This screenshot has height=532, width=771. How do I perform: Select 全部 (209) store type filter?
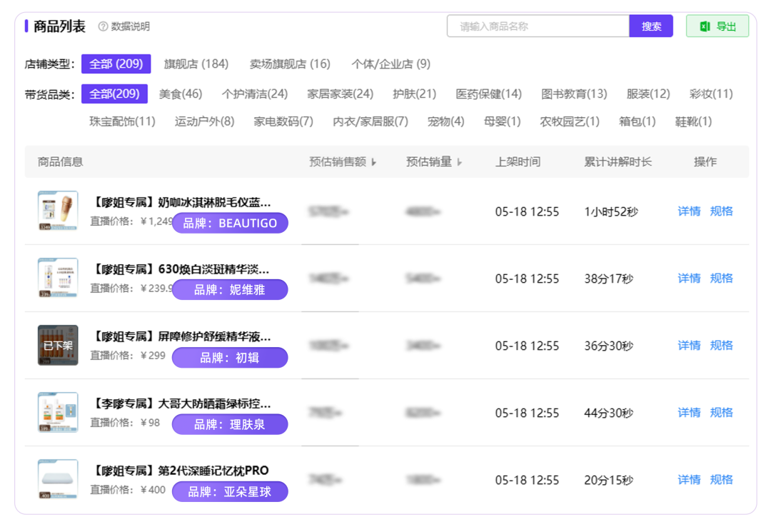point(116,64)
